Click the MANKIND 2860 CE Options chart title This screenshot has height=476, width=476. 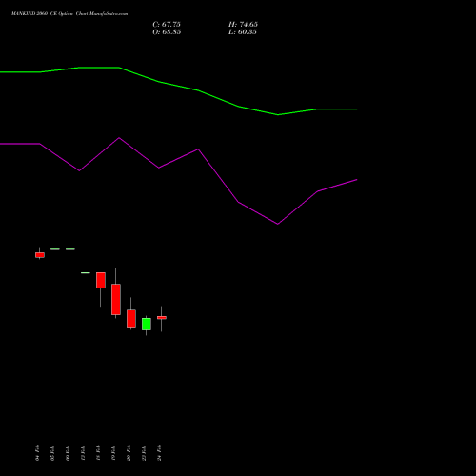tap(69, 14)
